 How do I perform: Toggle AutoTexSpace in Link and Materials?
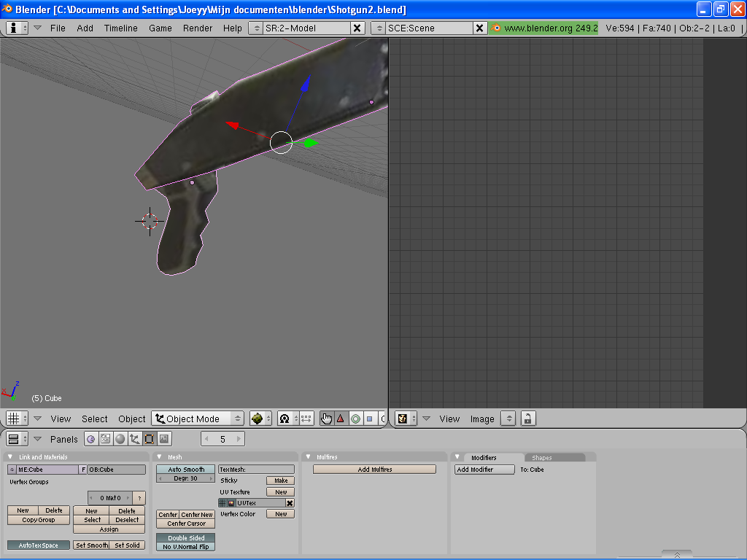[39, 545]
